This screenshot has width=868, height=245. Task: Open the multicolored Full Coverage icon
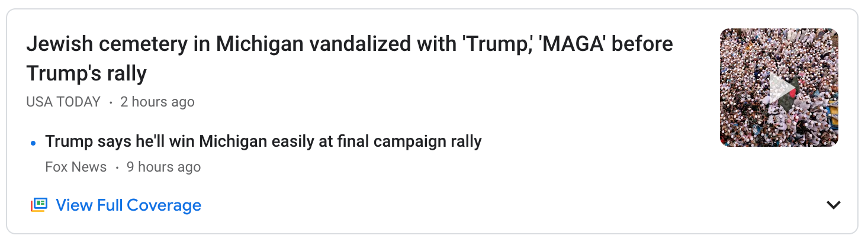(x=38, y=205)
